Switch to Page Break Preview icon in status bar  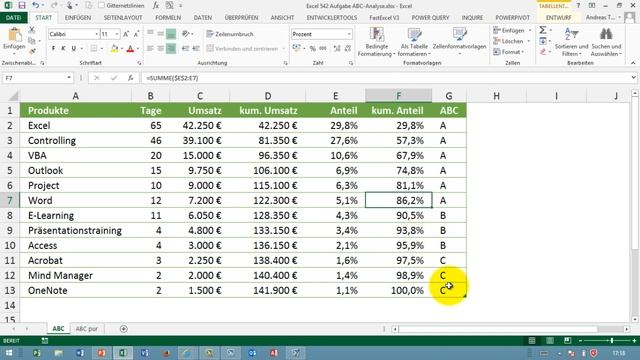coord(568,340)
